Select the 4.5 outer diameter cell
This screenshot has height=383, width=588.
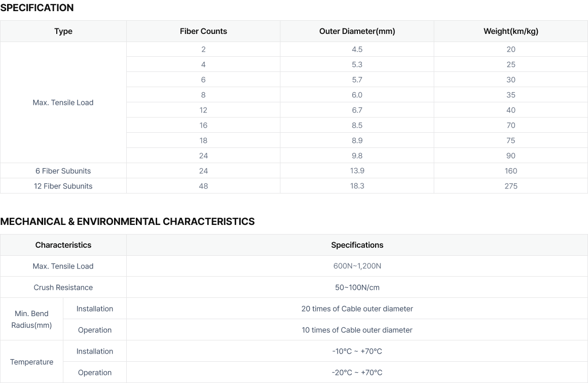pos(357,49)
